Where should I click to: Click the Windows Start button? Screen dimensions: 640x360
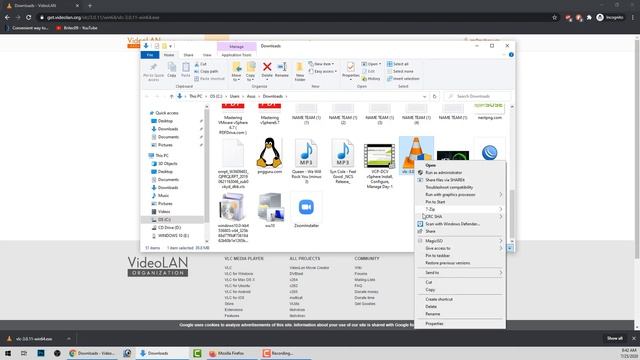point(8,353)
